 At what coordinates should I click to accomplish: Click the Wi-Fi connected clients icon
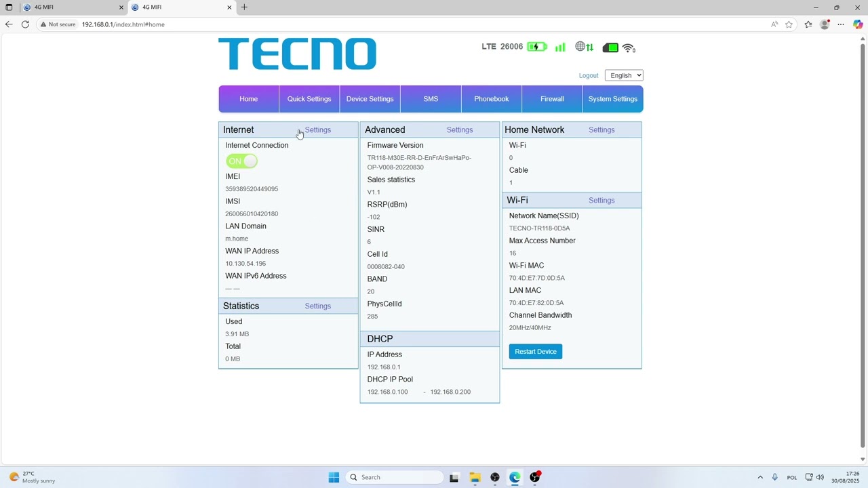[x=629, y=48]
